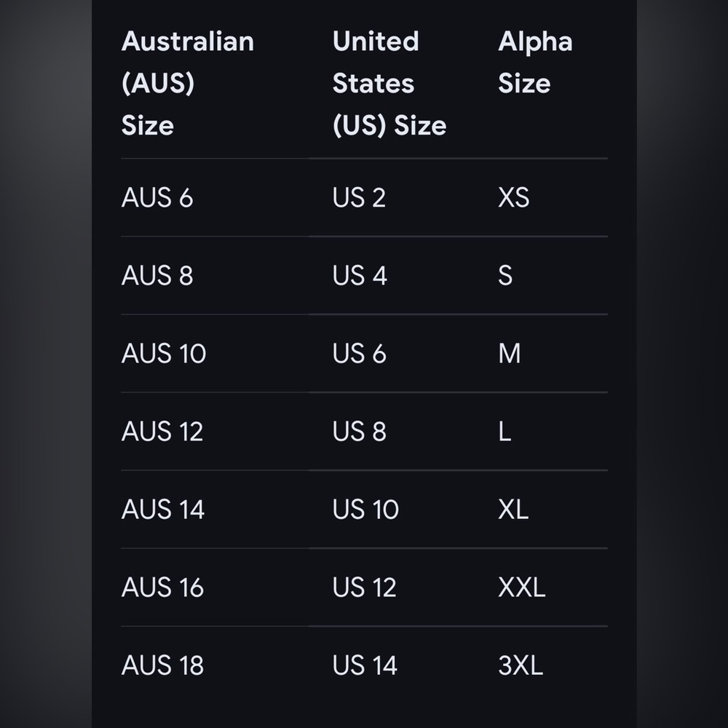This screenshot has height=728, width=728.
Task: Click the AUS 14 cell
Action: (162, 510)
